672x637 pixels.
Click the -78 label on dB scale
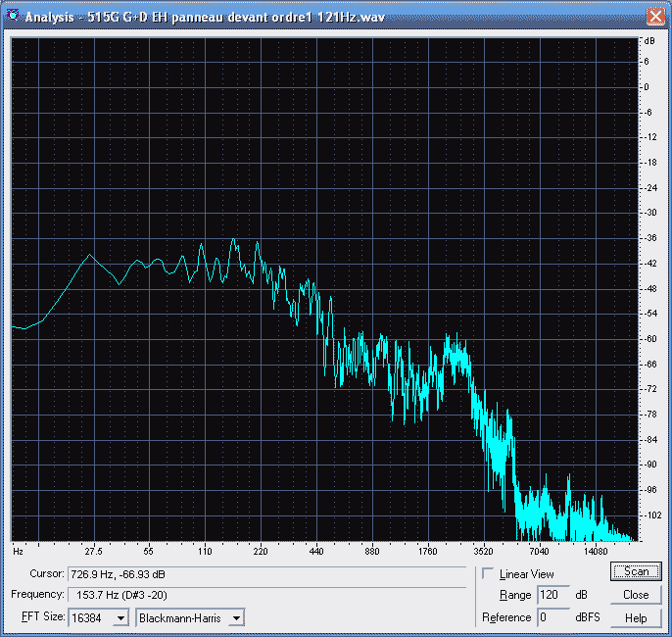(x=650, y=415)
